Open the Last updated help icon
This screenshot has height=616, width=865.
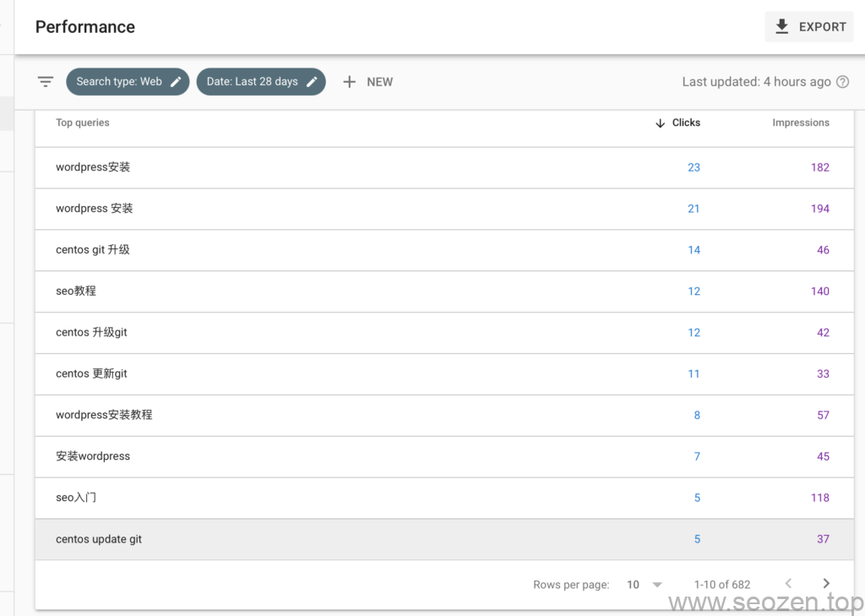(x=842, y=82)
